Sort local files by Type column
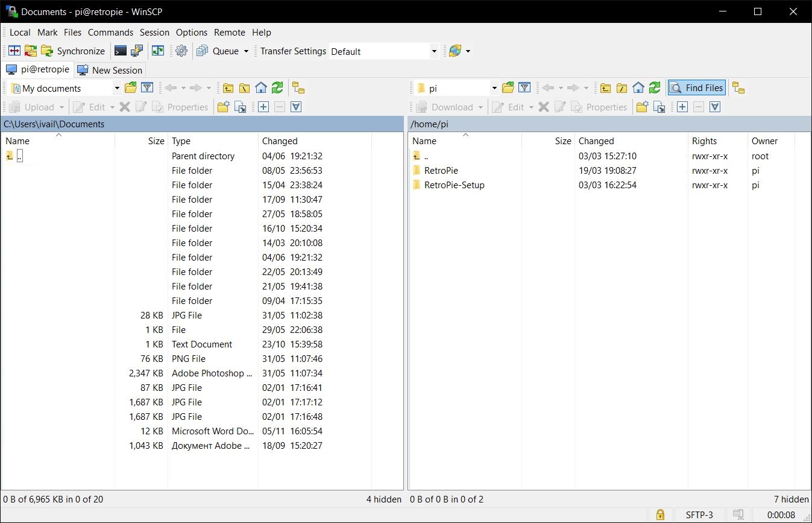The width and height of the screenshot is (812, 523). 213,141
